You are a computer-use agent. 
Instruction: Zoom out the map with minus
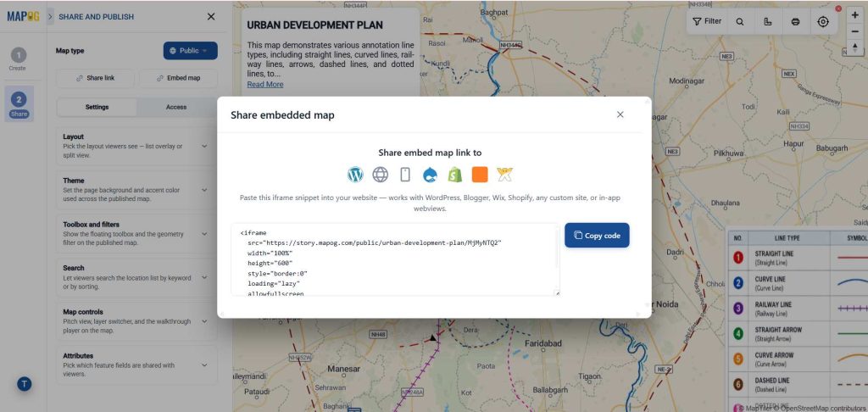click(855, 31)
